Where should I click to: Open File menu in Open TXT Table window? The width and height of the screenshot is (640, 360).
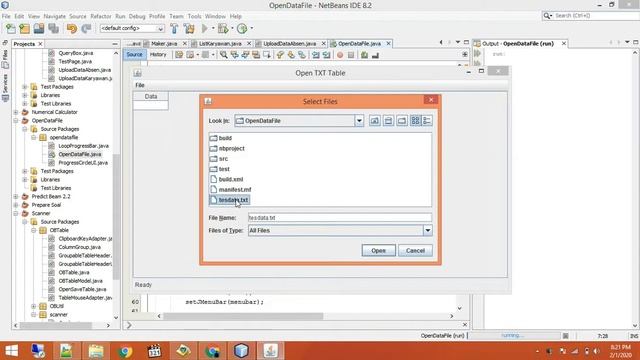pos(140,85)
